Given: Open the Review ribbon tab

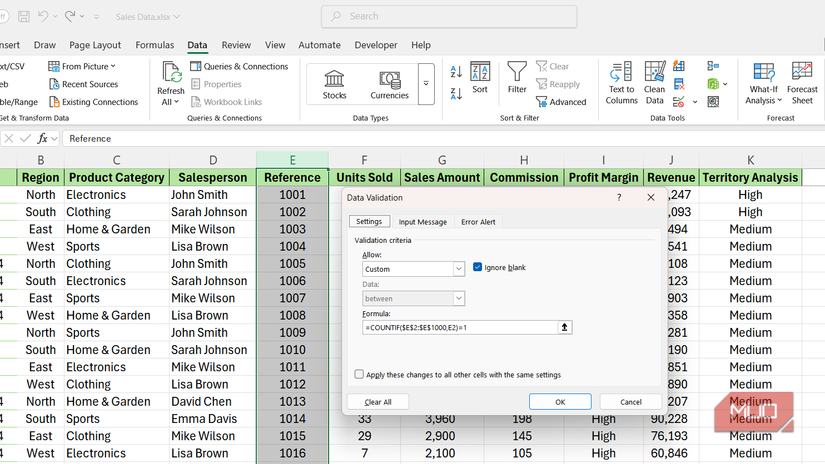Looking at the screenshot, I should [x=236, y=45].
